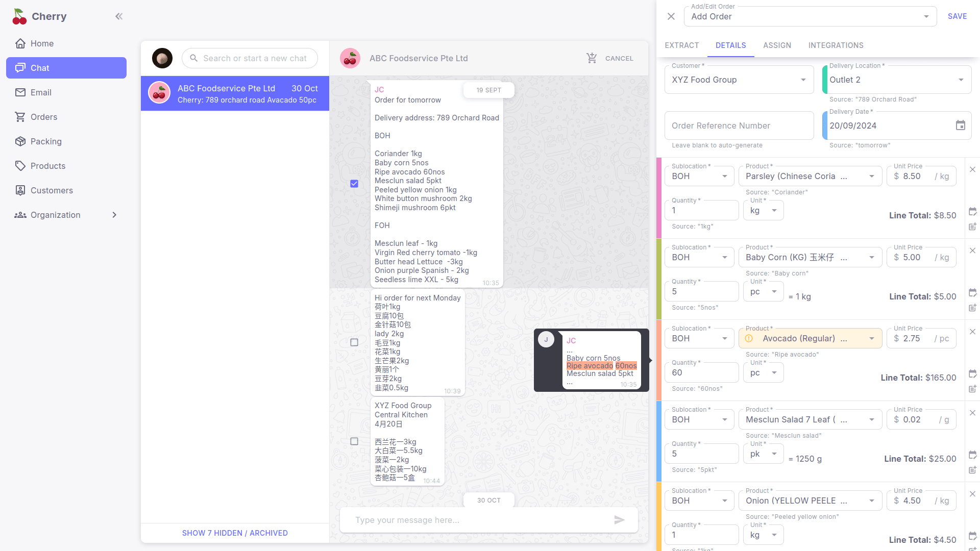This screenshot has height=551, width=980.
Task: Switch to the EXTRACT tab
Action: point(681,45)
